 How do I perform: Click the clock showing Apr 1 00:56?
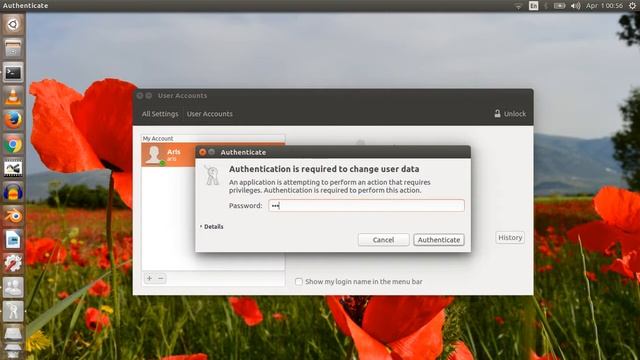coord(604,6)
